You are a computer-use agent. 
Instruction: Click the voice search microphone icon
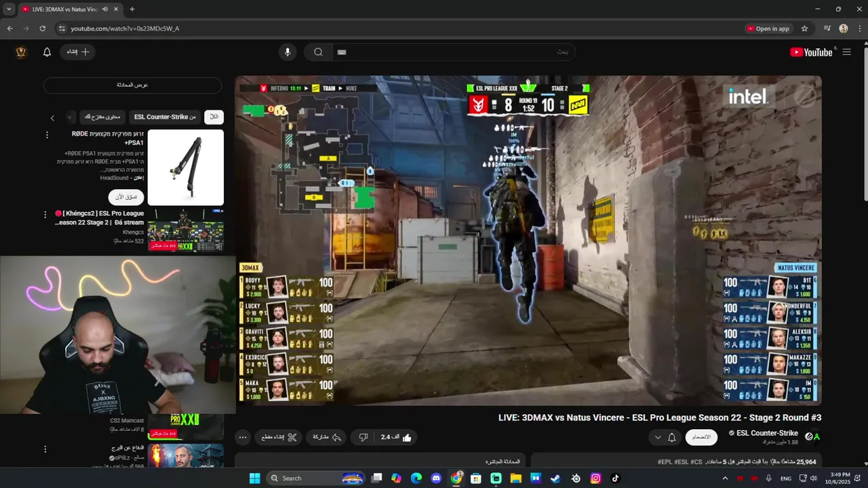pyautogui.click(x=288, y=52)
